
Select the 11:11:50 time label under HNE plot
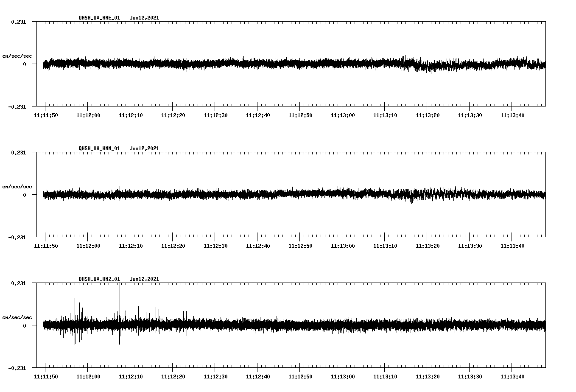pyautogui.click(x=46, y=115)
